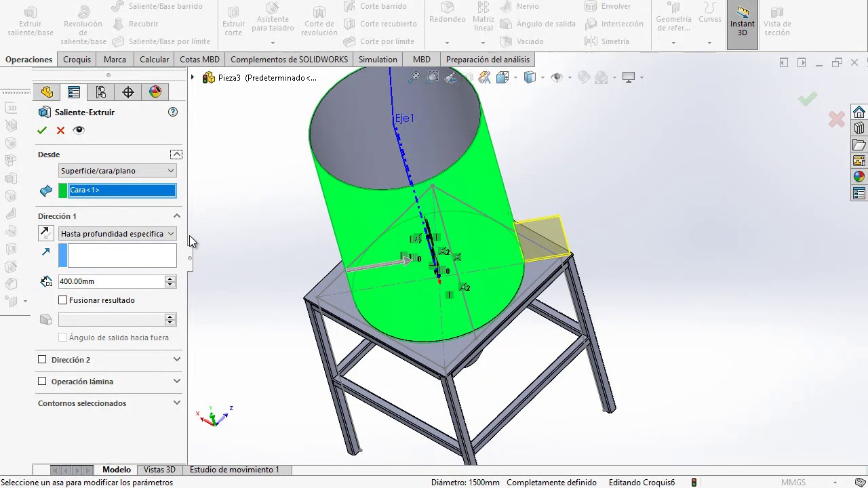Click the Zoom to Fit icon
Image resolution: width=868 pixels, height=488 pixels.
(x=414, y=77)
